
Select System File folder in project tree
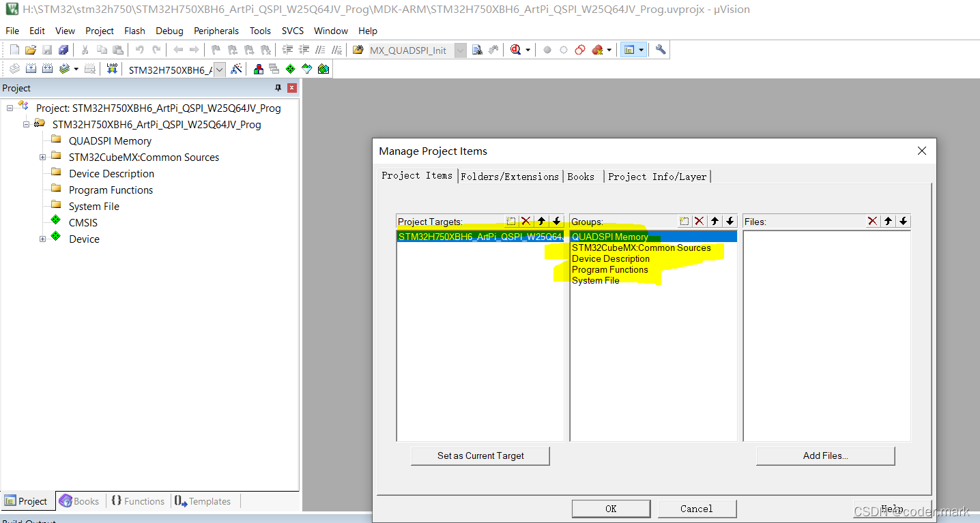click(x=93, y=206)
